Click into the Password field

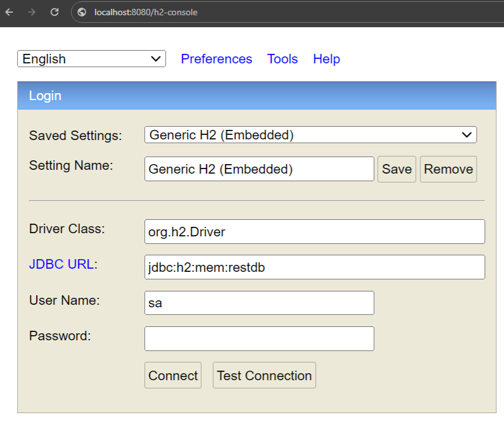(259, 338)
